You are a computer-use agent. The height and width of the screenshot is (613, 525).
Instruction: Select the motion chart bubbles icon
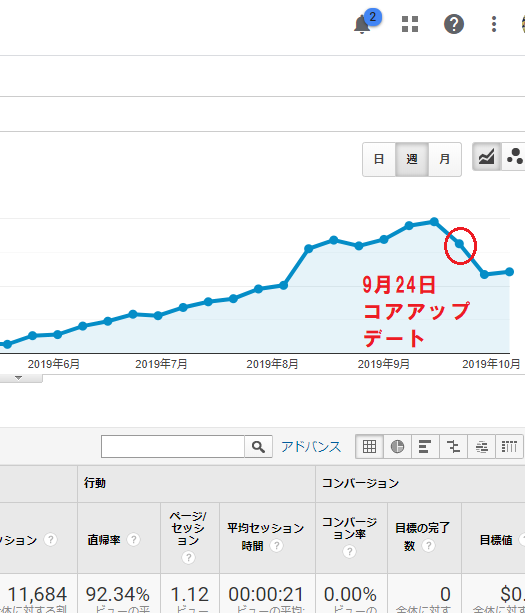pos(514,156)
